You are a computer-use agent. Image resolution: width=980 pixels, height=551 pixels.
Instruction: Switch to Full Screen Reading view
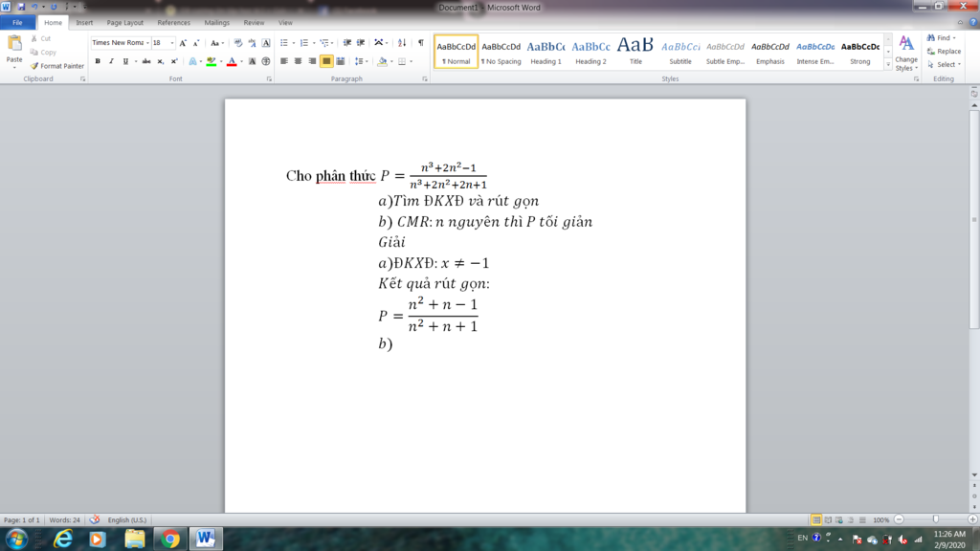[828, 519]
